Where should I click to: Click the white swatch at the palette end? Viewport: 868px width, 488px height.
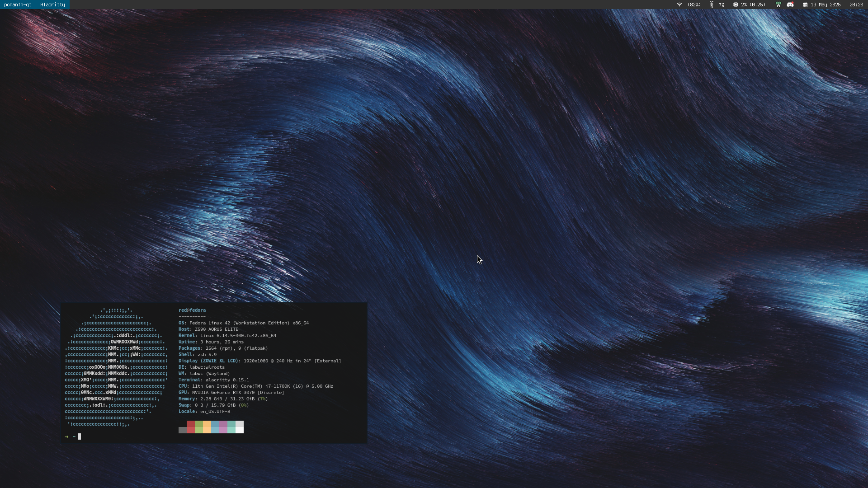pos(240,427)
